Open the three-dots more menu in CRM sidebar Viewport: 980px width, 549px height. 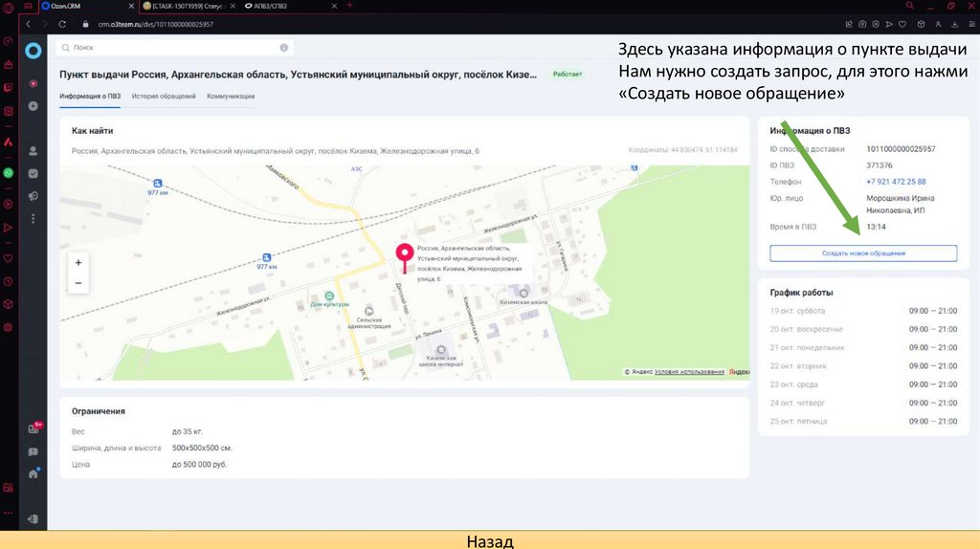pos(33,219)
